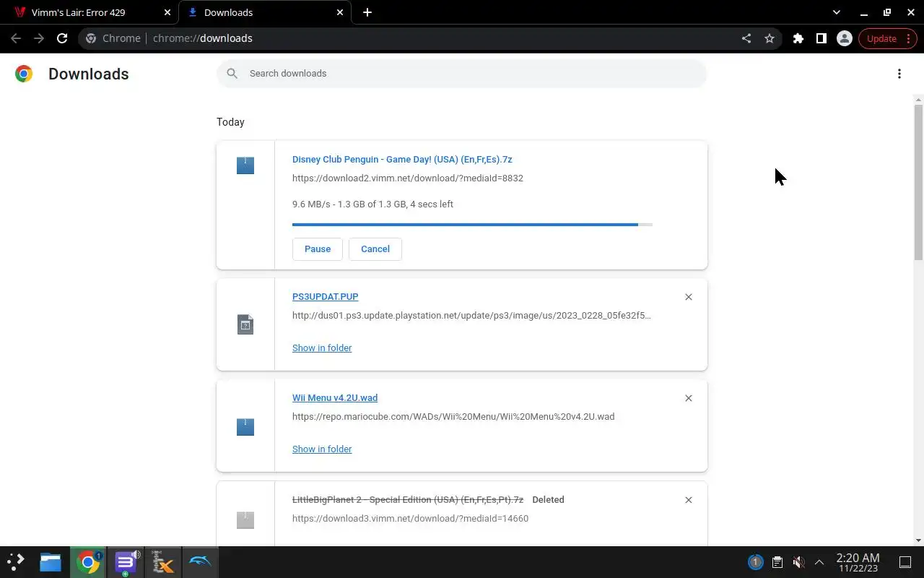
Task: Click the Wii Menu v4.2U.wad file icon
Action: (x=245, y=427)
